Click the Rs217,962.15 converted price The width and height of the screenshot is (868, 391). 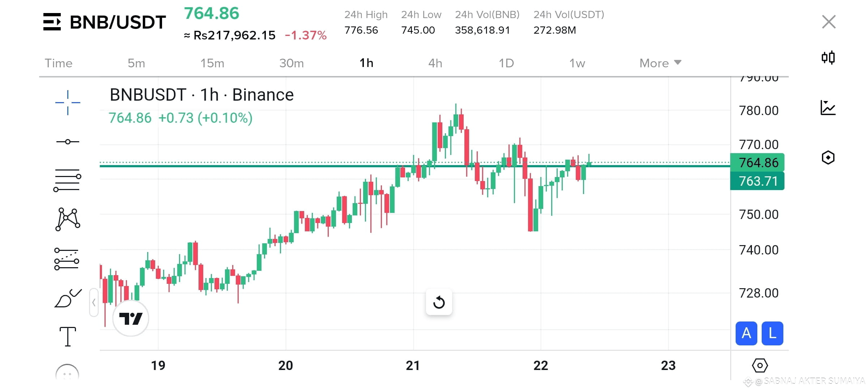(234, 35)
